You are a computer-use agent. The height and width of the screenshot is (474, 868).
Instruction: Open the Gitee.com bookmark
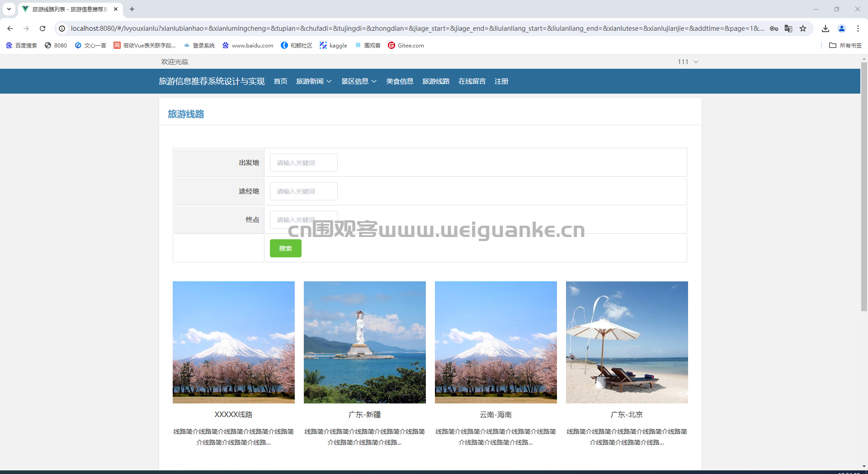[x=406, y=45]
